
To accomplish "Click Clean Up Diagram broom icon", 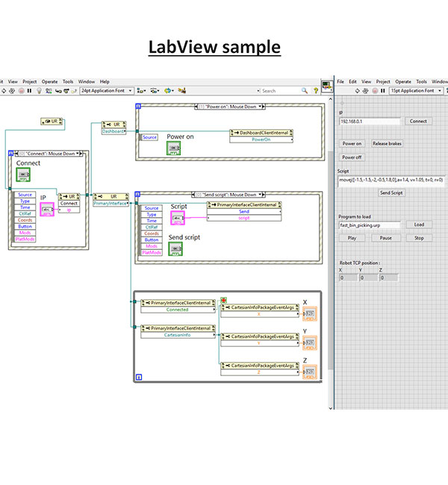I will pos(182,90).
